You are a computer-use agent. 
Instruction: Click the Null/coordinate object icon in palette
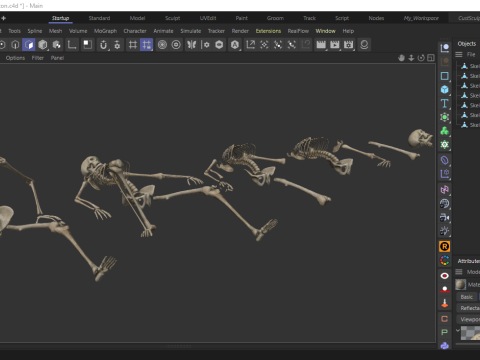click(445, 48)
